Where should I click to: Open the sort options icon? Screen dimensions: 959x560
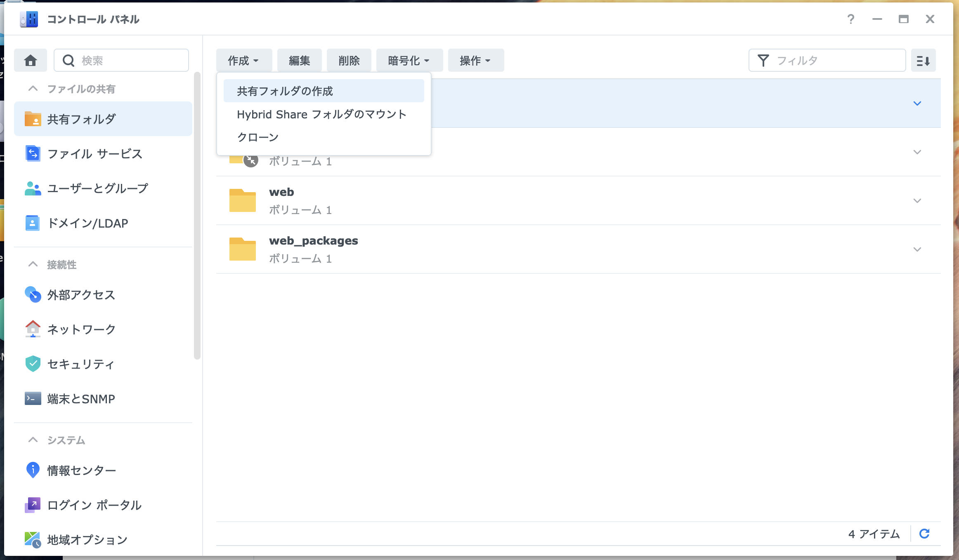[924, 60]
